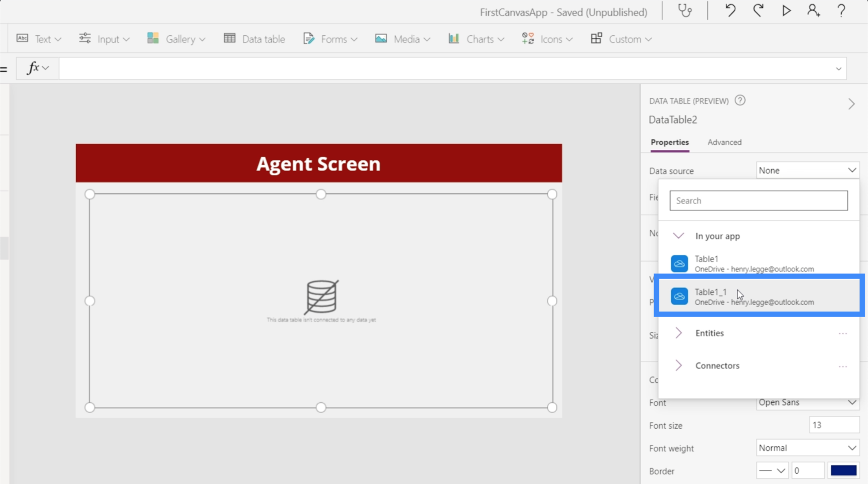Open the Text insert menu
Viewport: 868px width, 484px height.
(x=39, y=39)
